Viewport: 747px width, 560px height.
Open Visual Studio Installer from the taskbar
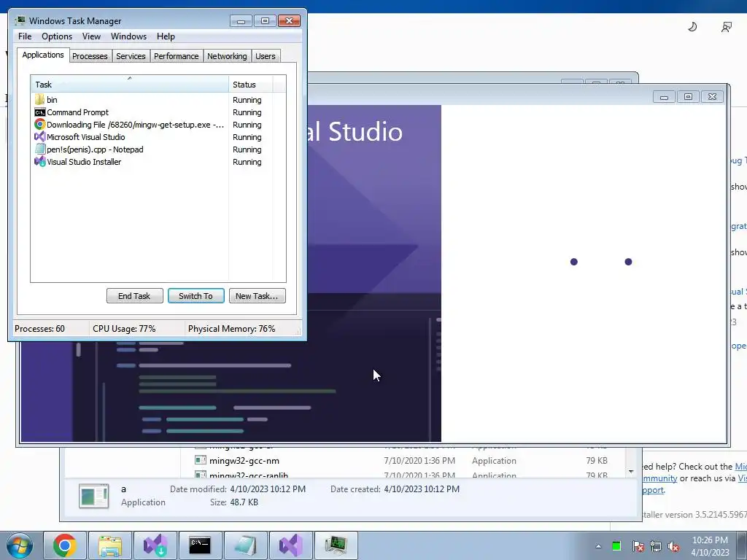155,545
